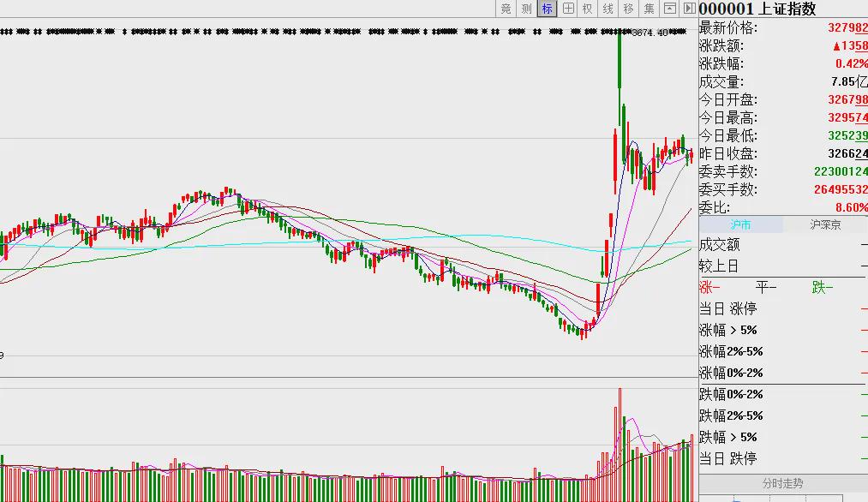Screen dimensions: 868x502
Task: Click the 集 toolbar button
Action: point(650,9)
